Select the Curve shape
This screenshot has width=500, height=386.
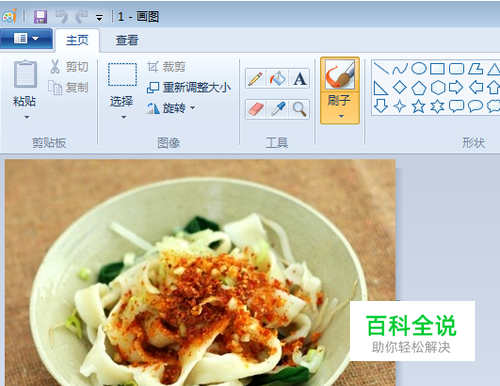(400, 69)
